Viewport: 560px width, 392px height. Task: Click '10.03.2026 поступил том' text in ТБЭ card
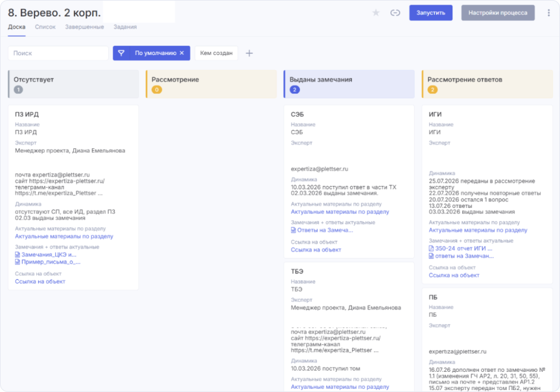(x=325, y=369)
